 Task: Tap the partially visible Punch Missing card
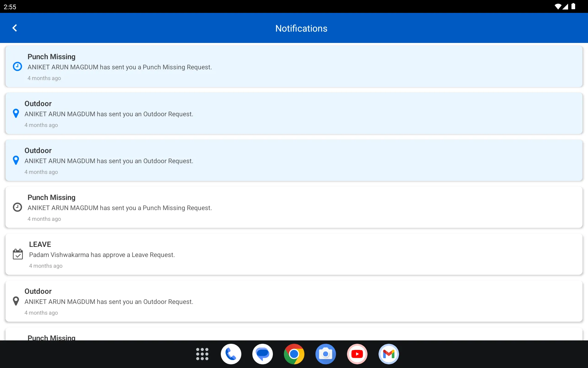coord(294,334)
